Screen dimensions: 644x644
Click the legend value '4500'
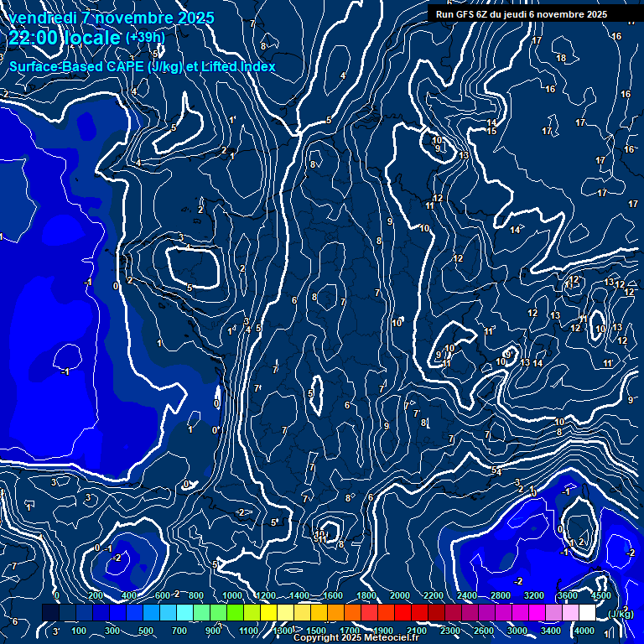(601, 595)
